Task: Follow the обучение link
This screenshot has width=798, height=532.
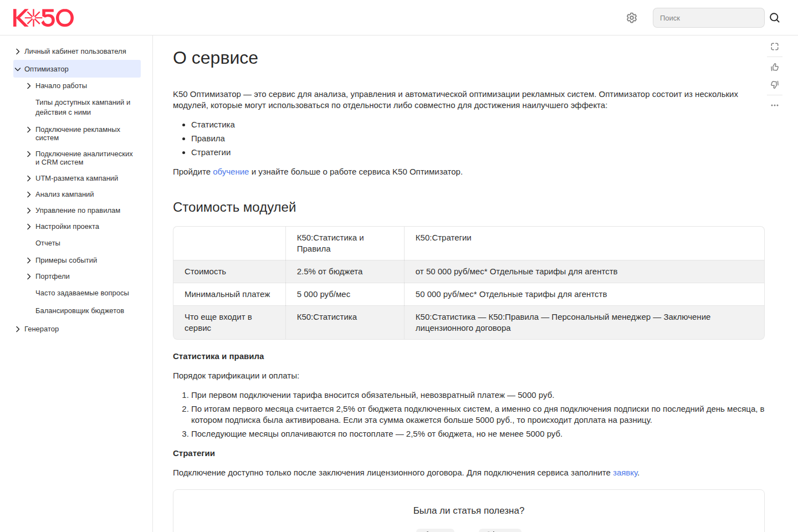Action: [231, 172]
